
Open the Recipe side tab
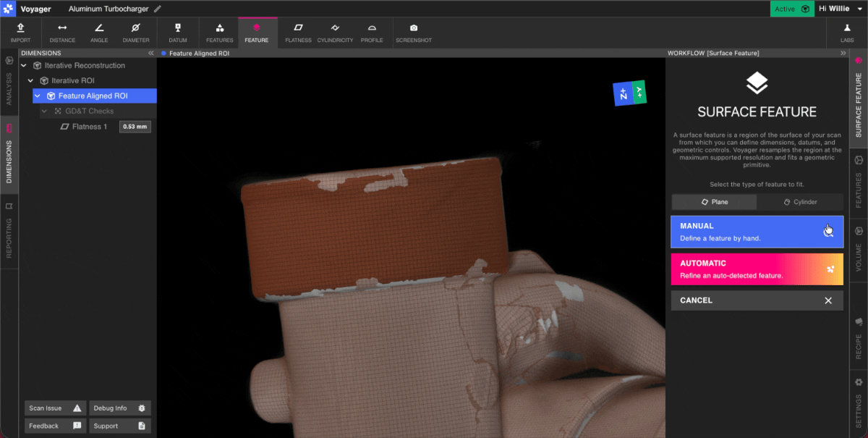point(859,339)
